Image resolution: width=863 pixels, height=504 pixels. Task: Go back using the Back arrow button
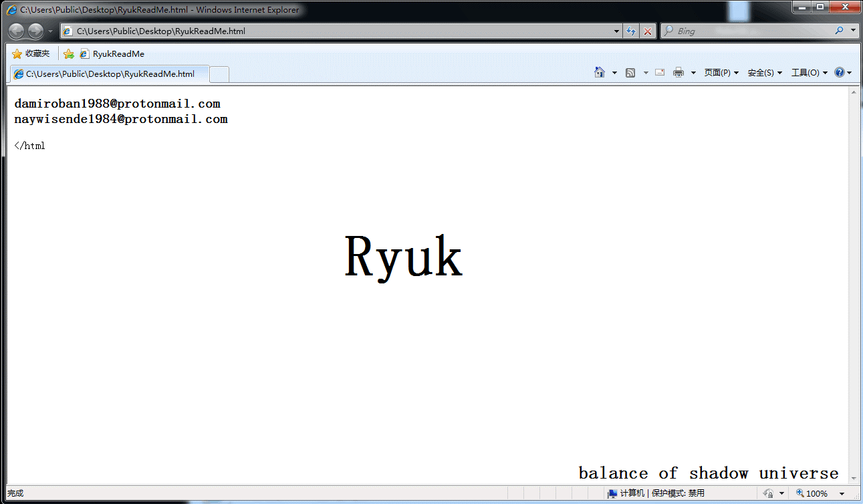click(17, 31)
